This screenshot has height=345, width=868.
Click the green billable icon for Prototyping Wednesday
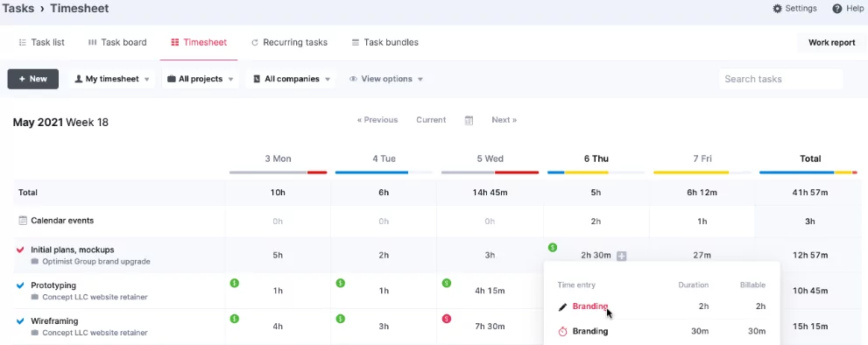point(447,283)
